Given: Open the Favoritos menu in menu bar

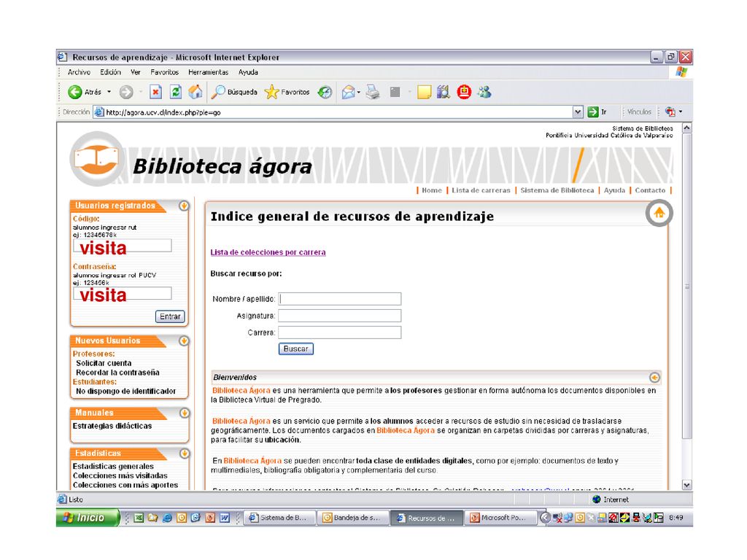Looking at the screenshot, I should pyautogui.click(x=164, y=72).
